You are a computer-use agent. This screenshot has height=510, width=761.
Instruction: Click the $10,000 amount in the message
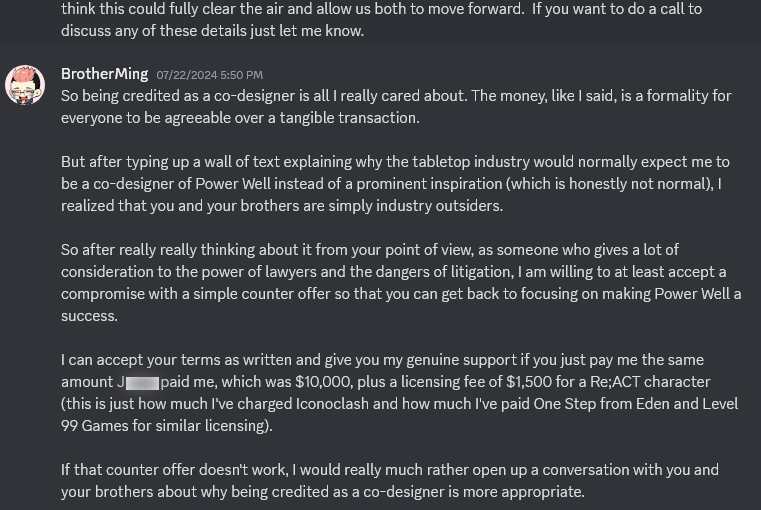[324, 382]
